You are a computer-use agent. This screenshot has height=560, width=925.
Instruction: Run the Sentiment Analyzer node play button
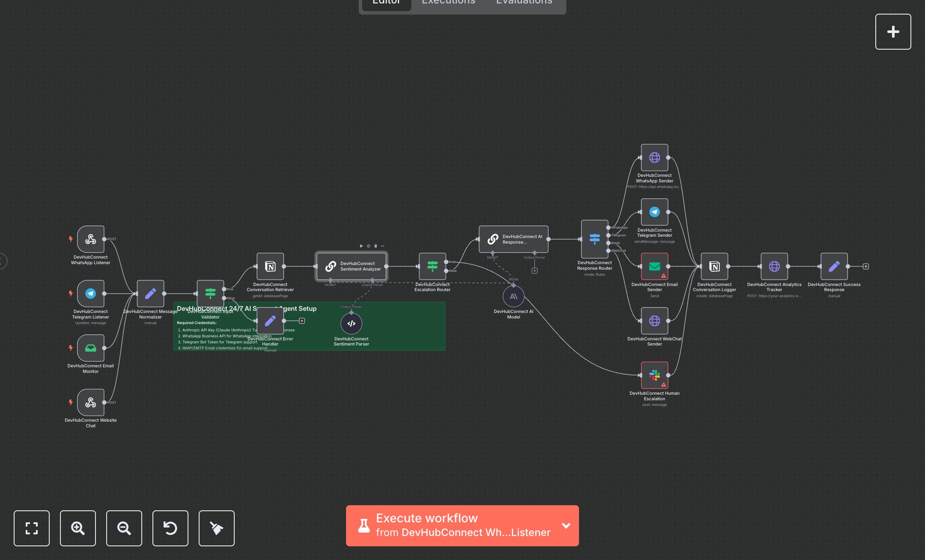(361, 246)
